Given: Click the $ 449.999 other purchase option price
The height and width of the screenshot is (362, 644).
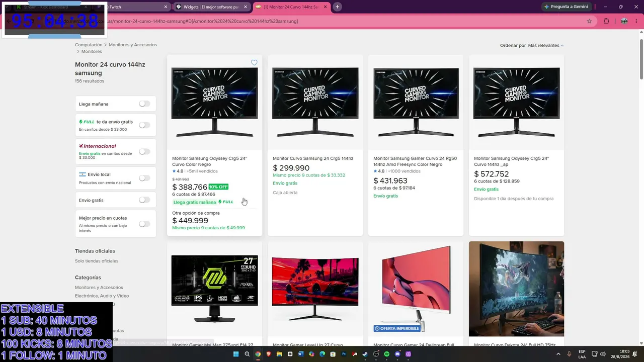Looking at the screenshot, I should point(190,221).
